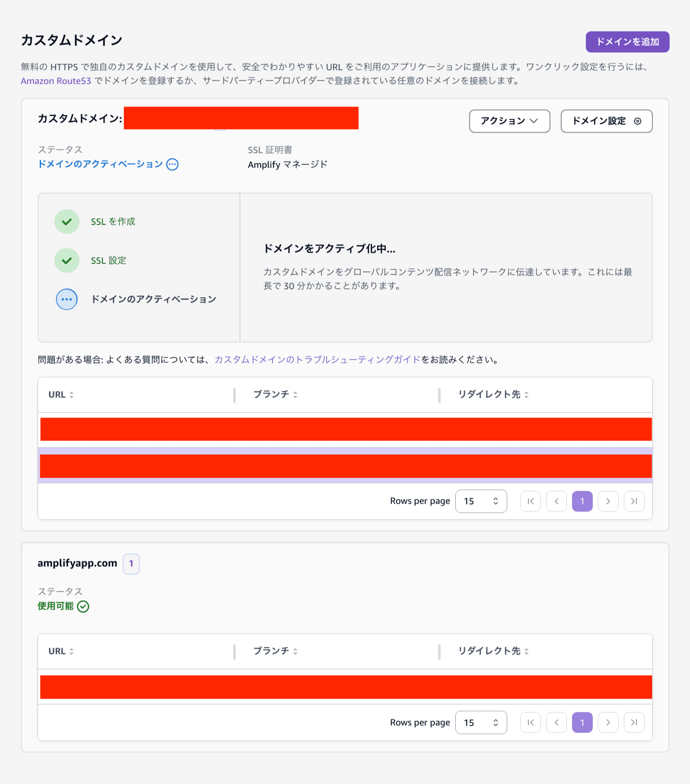Open カスタムドメインのトラブルシューティングガイド link
Screen dimensions: 690x784
click(318, 359)
